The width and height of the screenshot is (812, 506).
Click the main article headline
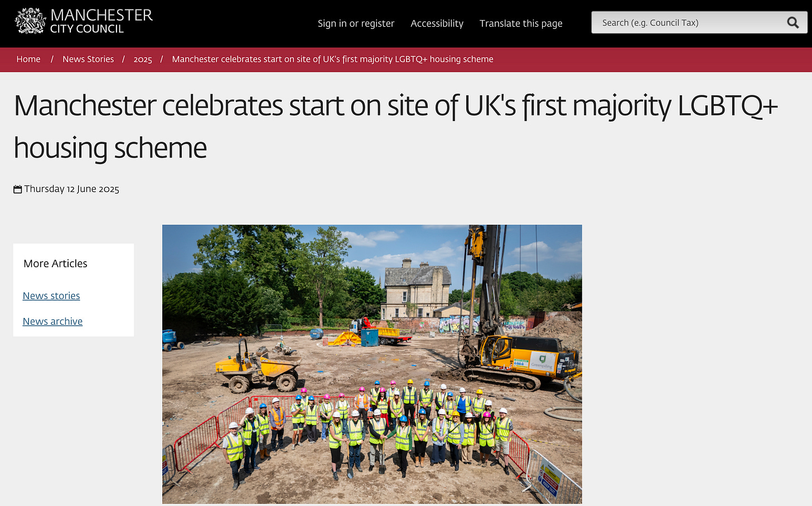coord(395,127)
